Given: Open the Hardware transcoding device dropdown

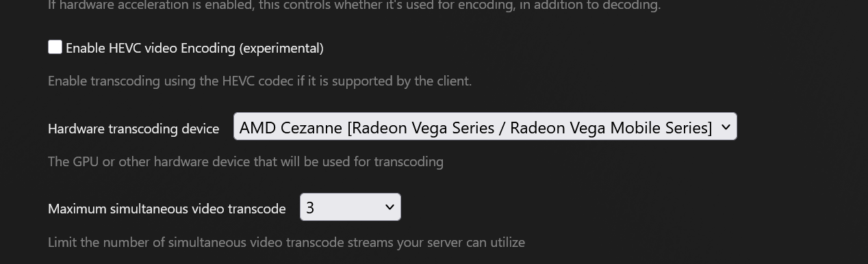Looking at the screenshot, I should (485, 127).
